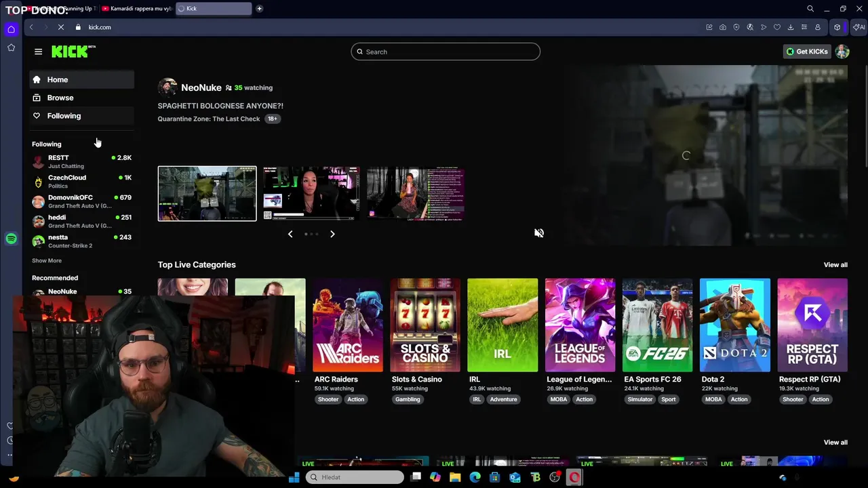The height and width of the screenshot is (488, 868).
Task: Open Copilot from the taskbar
Action: tap(435, 477)
